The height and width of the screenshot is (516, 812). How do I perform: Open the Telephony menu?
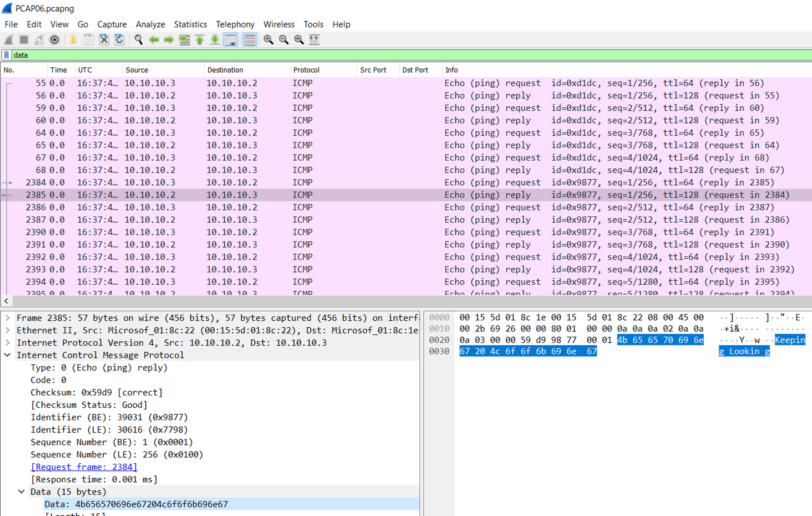(235, 24)
